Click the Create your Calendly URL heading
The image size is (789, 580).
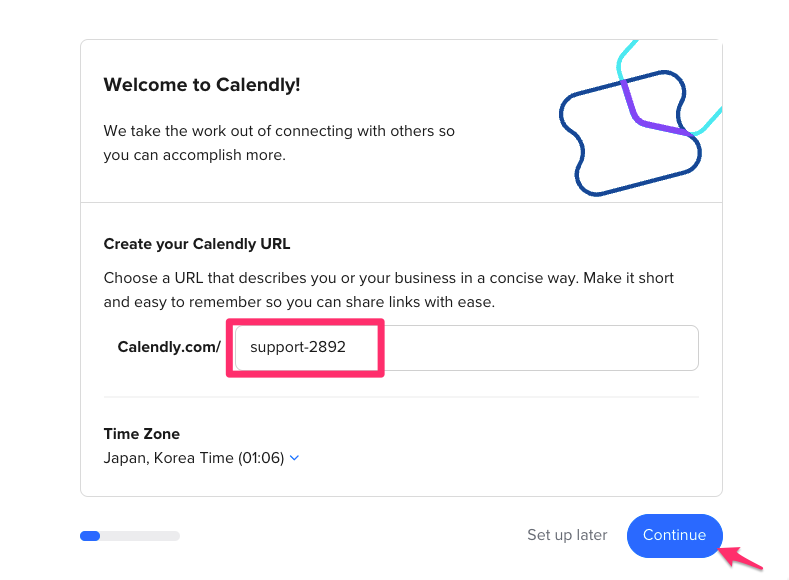tap(197, 244)
